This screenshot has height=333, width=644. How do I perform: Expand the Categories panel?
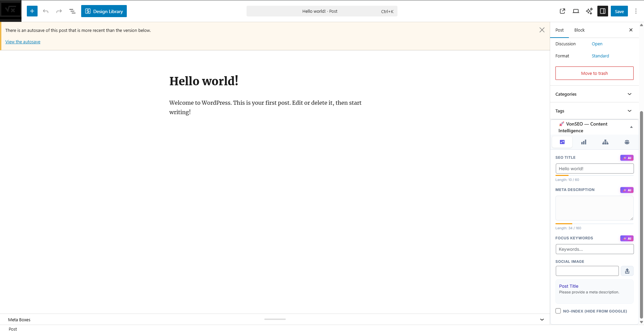(594, 94)
